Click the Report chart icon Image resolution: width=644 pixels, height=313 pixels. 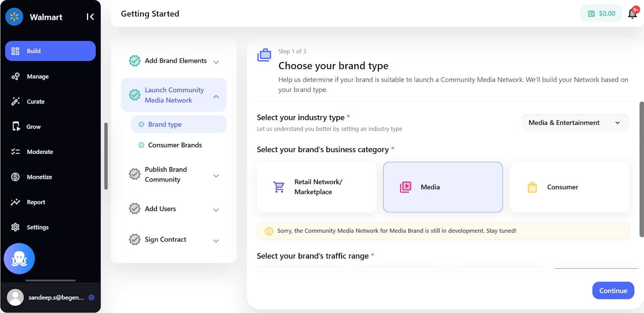[15, 202]
